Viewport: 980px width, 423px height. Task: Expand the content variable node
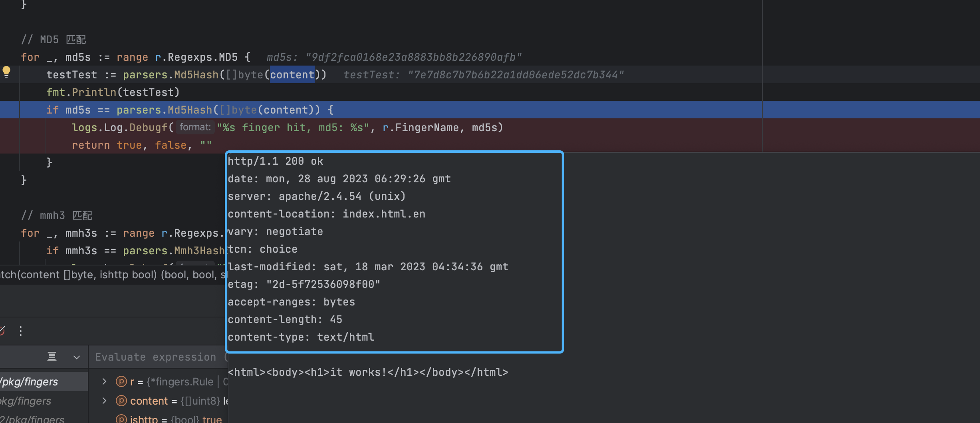tap(104, 401)
